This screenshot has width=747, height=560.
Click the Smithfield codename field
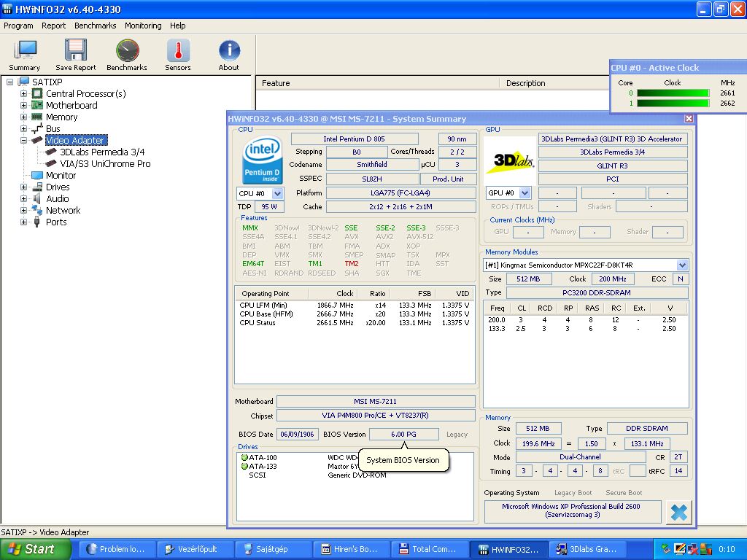[372, 165]
